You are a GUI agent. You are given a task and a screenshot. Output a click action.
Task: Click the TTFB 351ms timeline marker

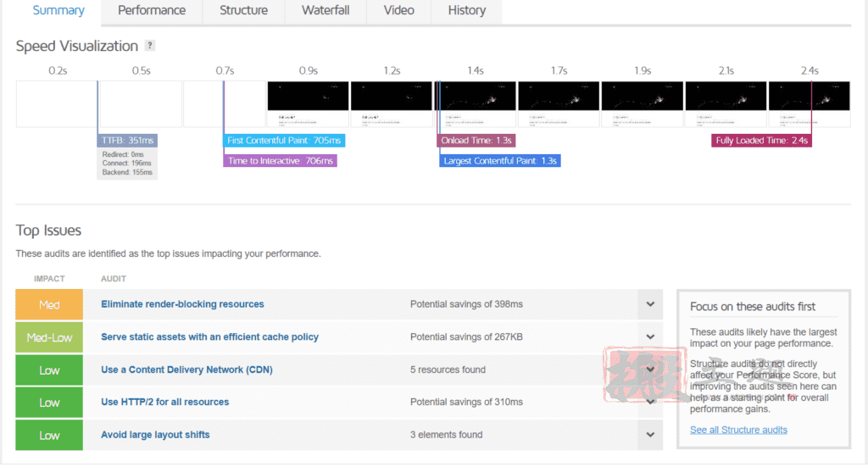point(127,141)
